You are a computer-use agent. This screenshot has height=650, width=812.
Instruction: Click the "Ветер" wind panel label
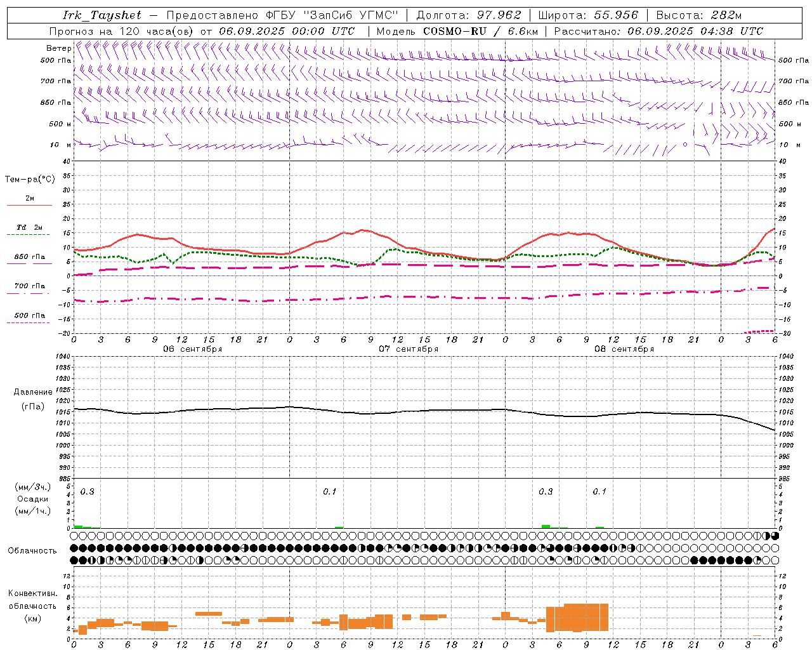[58, 48]
